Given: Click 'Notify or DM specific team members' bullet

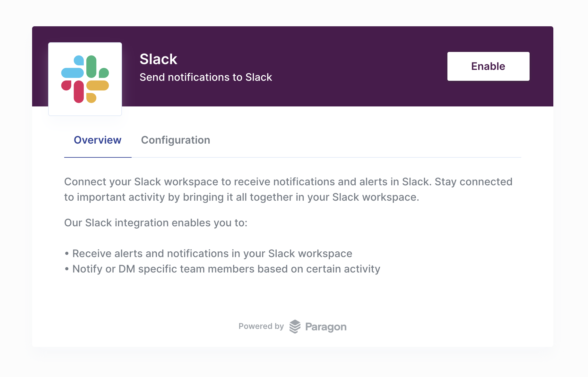Looking at the screenshot, I should pyautogui.click(x=222, y=269).
